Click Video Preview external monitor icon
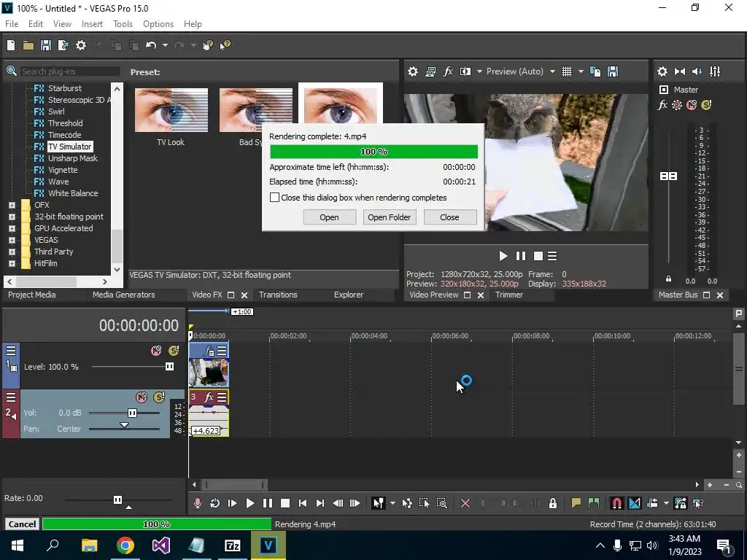This screenshot has height=560, width=747. point(430,71)
